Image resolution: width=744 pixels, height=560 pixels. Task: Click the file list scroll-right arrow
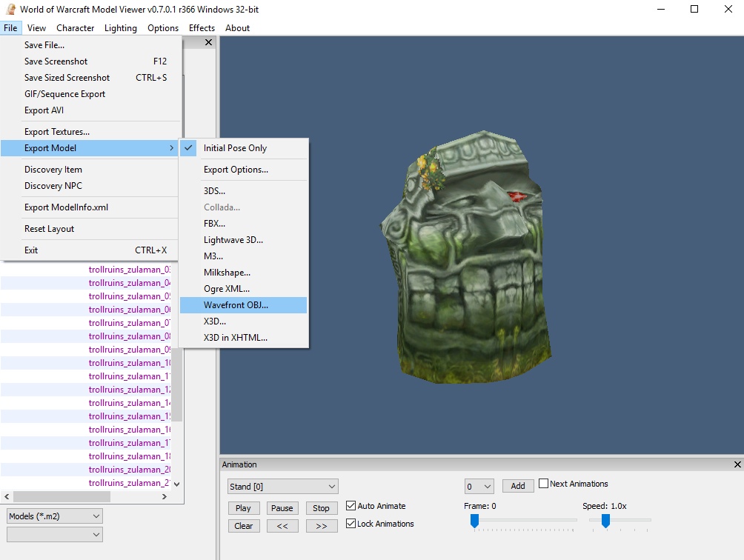[x=165, y=496]
